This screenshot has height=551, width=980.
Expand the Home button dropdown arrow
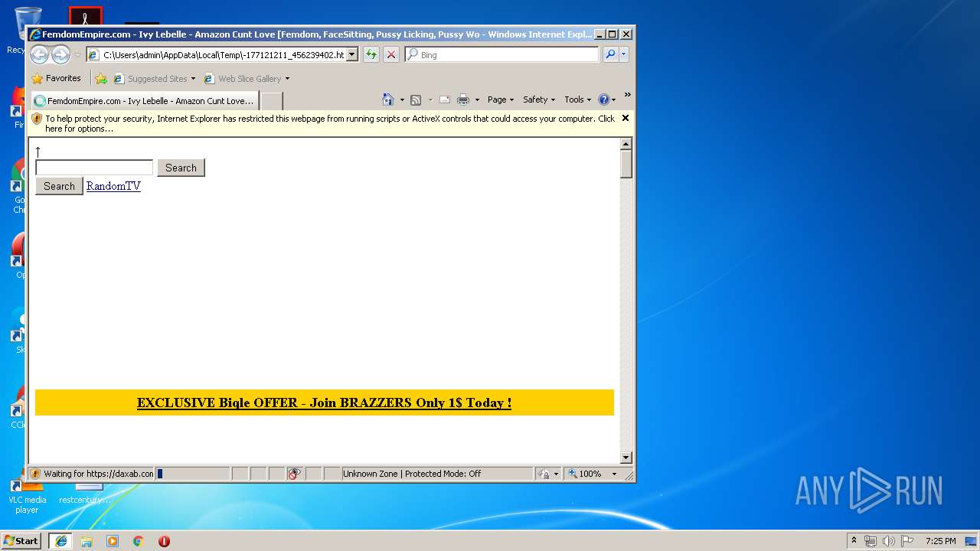402,99
